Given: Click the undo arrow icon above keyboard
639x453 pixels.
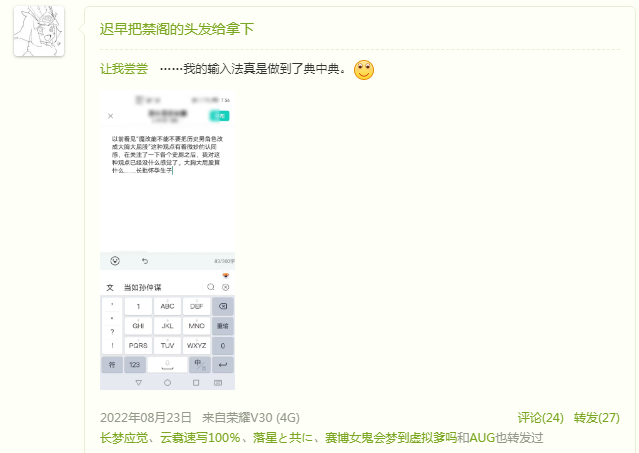Looking at the screenshot, I should [x=145, y=261].
